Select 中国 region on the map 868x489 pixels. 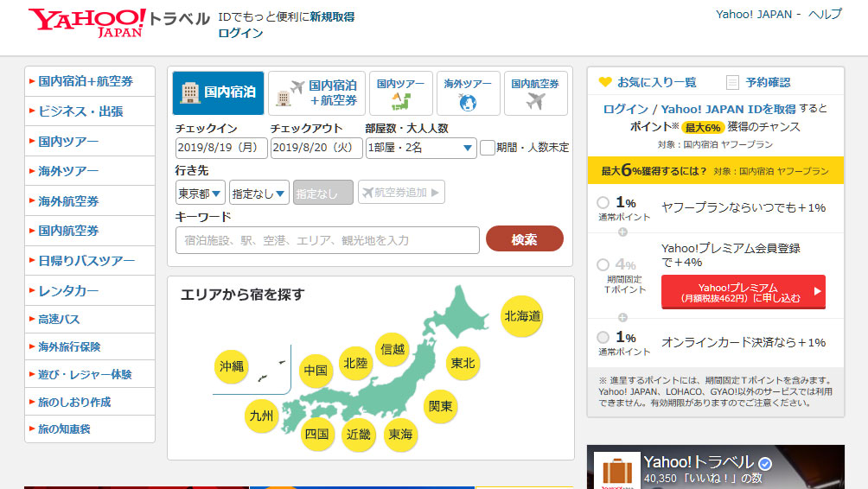316,370
